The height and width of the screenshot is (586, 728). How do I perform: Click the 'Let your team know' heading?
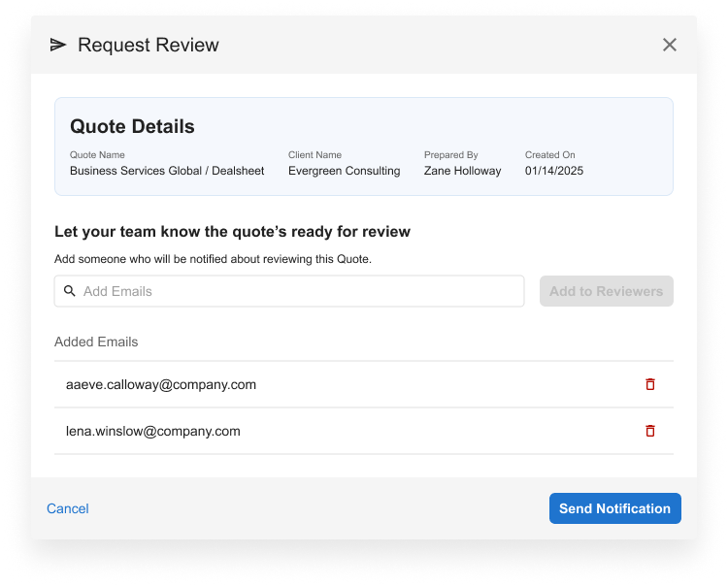232,232
